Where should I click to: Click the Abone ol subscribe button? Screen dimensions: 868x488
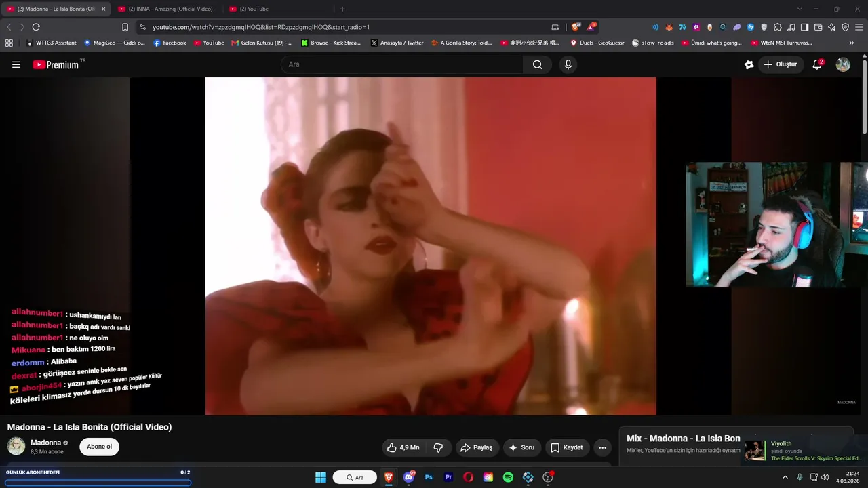pos(99,447)
